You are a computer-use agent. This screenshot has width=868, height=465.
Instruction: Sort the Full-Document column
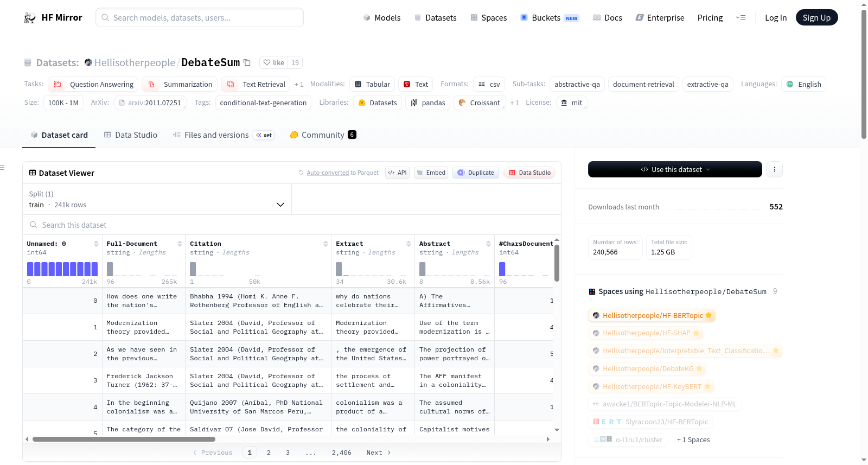click(180, 244)
